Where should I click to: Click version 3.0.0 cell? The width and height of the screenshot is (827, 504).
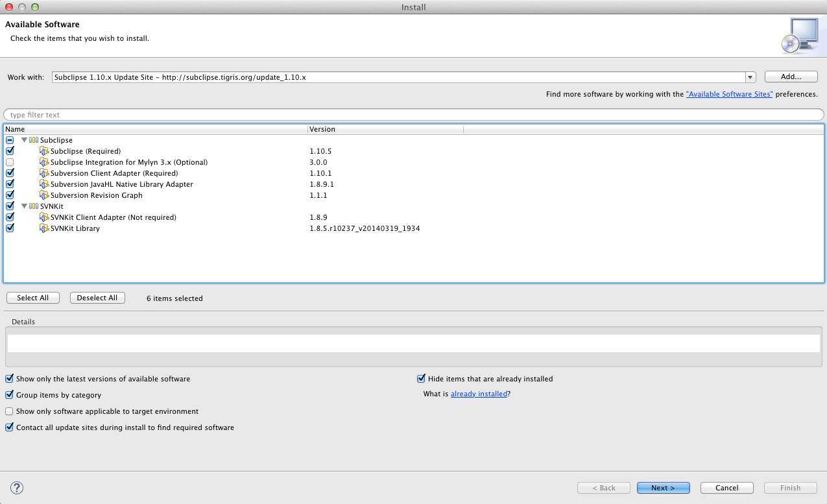pyautogui.click(x=318, y=162)
